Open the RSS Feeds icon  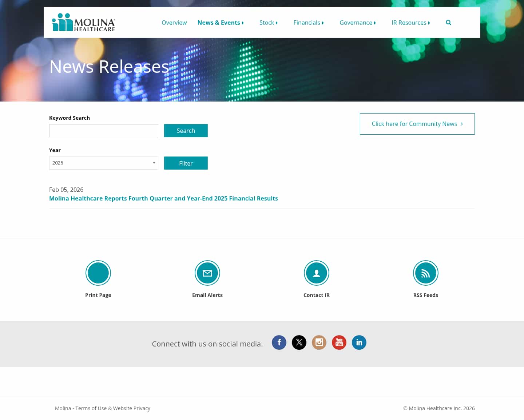[x=425, y=273]
